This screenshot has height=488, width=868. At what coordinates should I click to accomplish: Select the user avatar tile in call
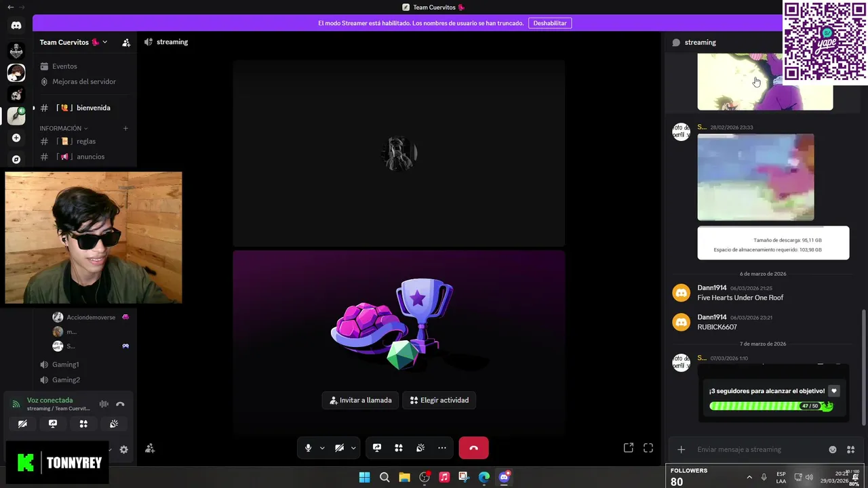(x=399, y=153)
